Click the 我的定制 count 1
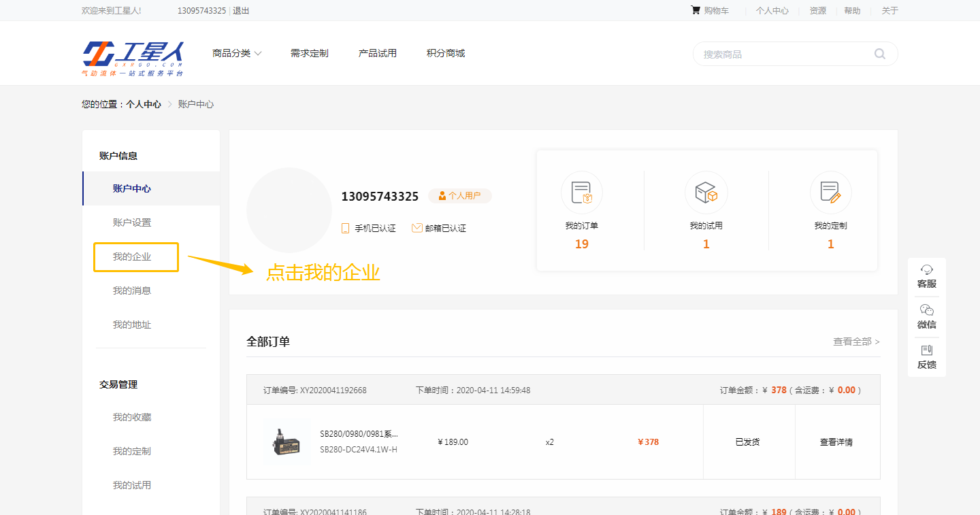Image resolution: width=980 pixels, height=515 pixels. tap(830, 244)
